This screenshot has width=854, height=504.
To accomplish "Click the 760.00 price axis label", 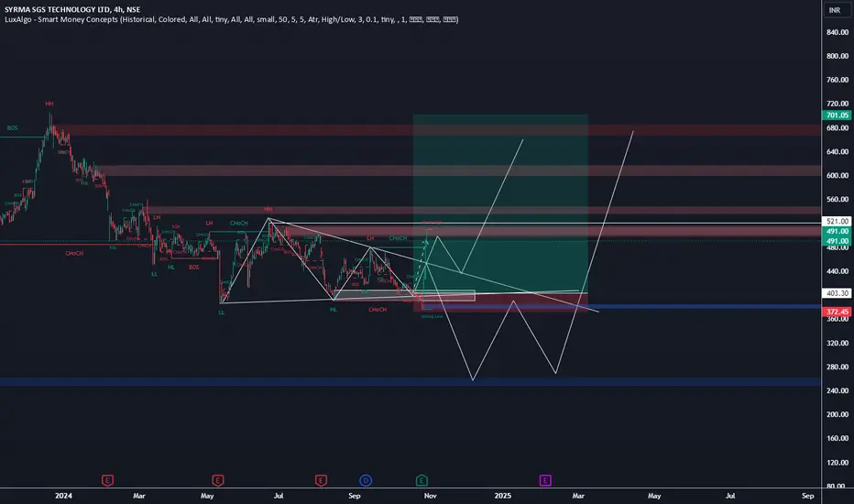I will [838, 80].
